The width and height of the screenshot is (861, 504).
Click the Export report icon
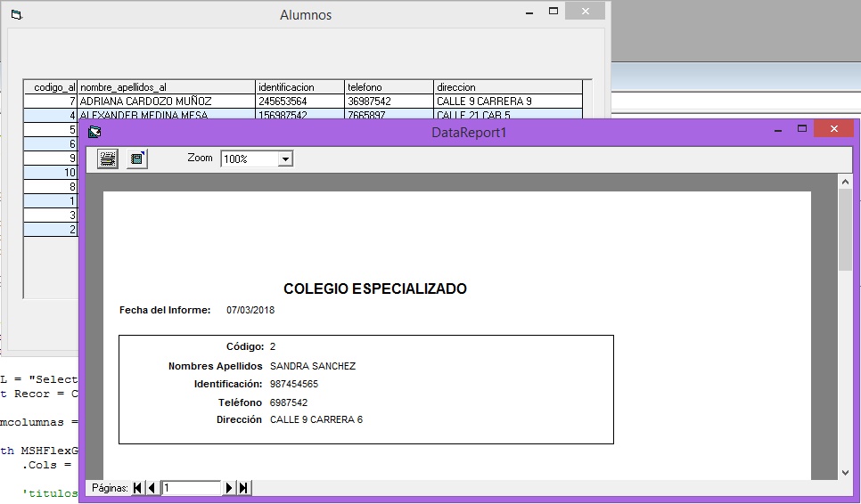point(137,159)
